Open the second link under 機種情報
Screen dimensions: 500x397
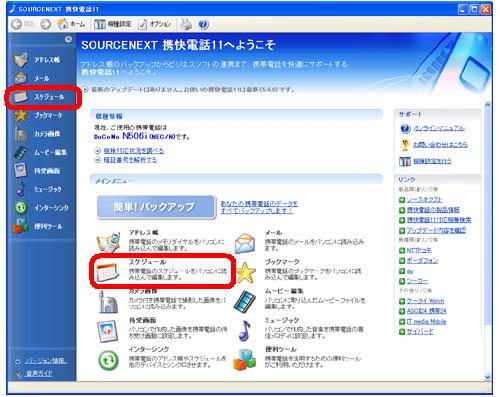pyautogui.click(x=130, y=160)
